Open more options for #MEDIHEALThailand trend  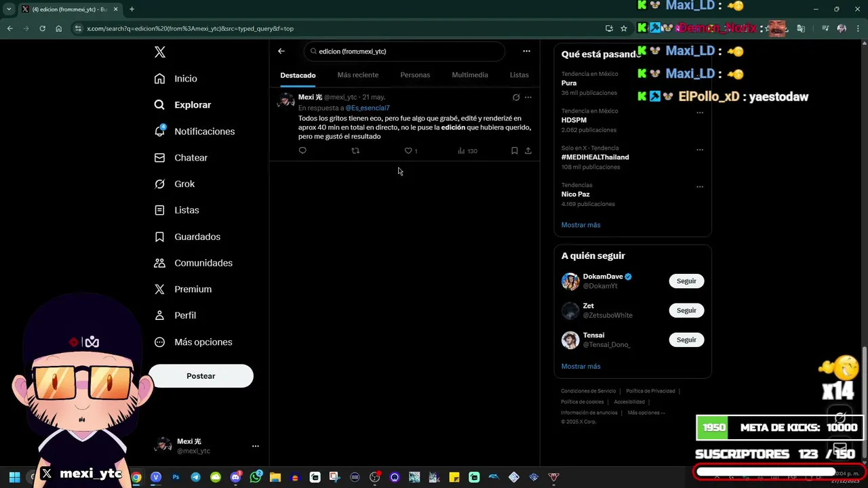(x=700, y=150)
